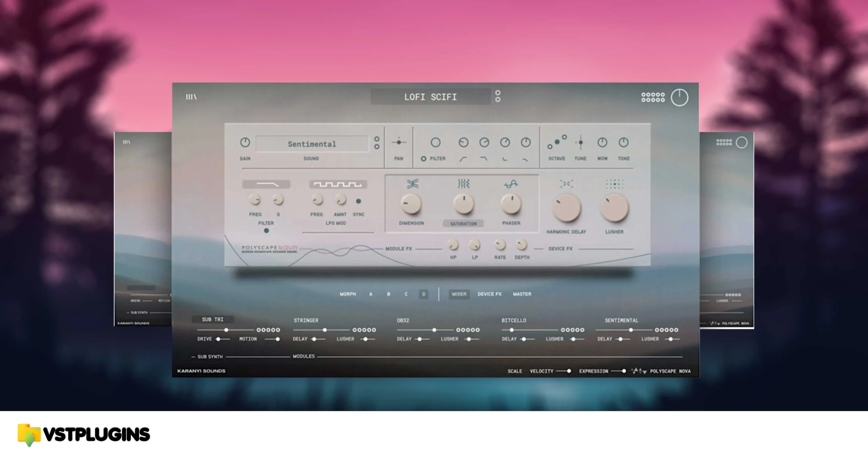Open the ten-dot grid icon beside the power button
Screen dimensions: 868x460
[x=653, y=97]
